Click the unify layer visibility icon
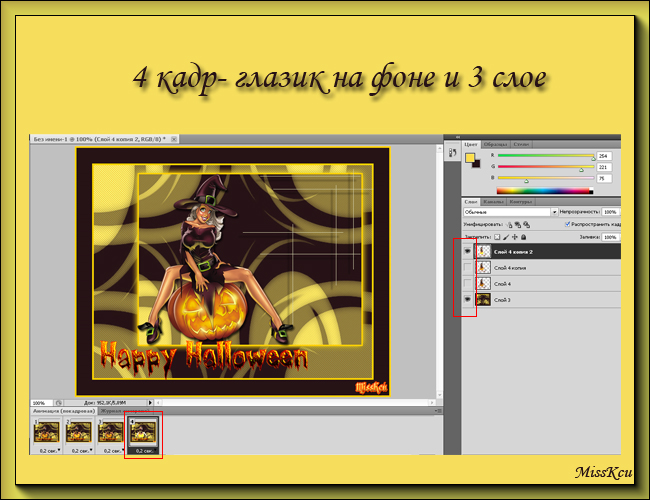This screenshot has height=500, width=650. coord(518,225)
